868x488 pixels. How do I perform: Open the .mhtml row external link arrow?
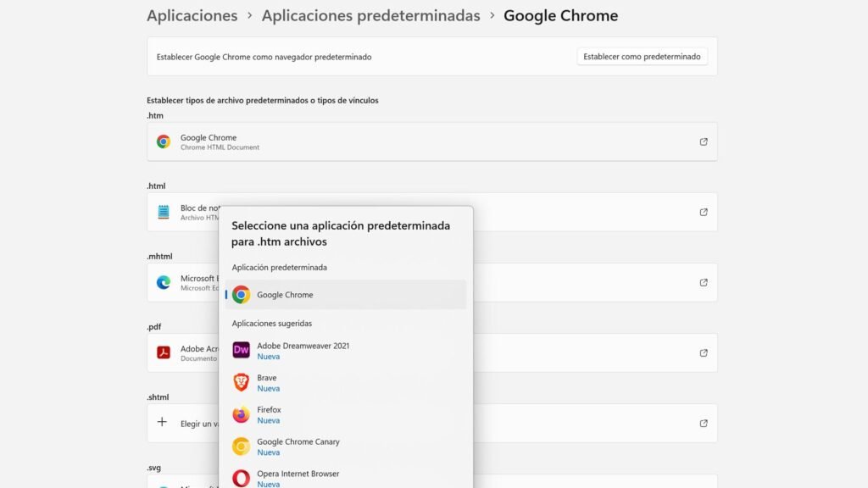pyautogui.click(x=704, y=282)
